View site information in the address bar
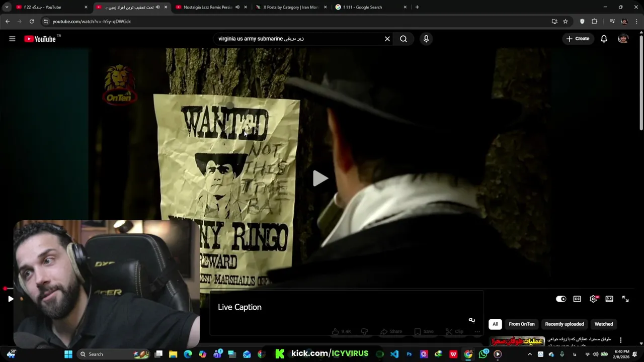644x362 pixels. pyautogui.click(x=46, y=21)
